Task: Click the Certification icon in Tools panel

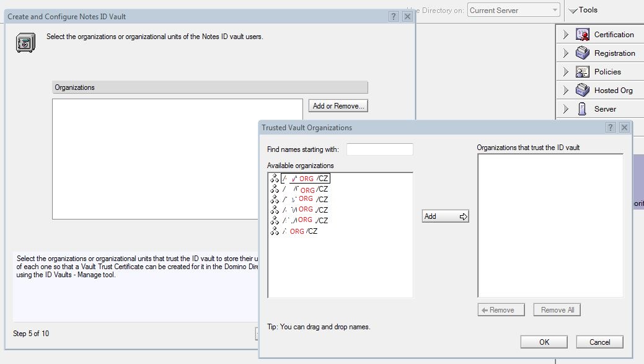Action: 583,35
